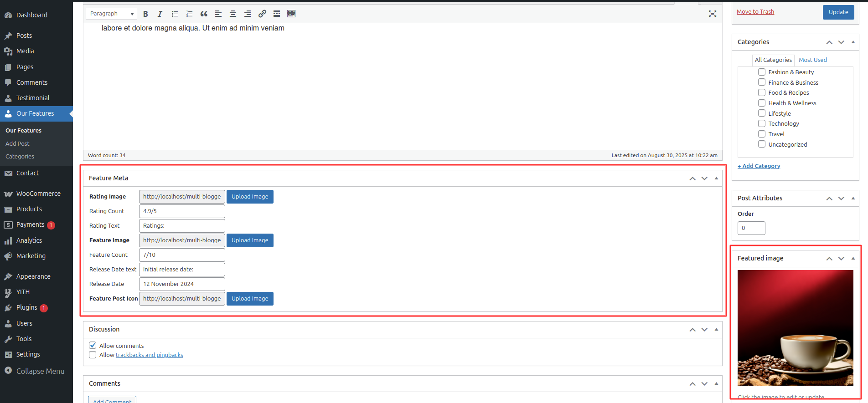
Task: Align text left
Action: point(218,14)
